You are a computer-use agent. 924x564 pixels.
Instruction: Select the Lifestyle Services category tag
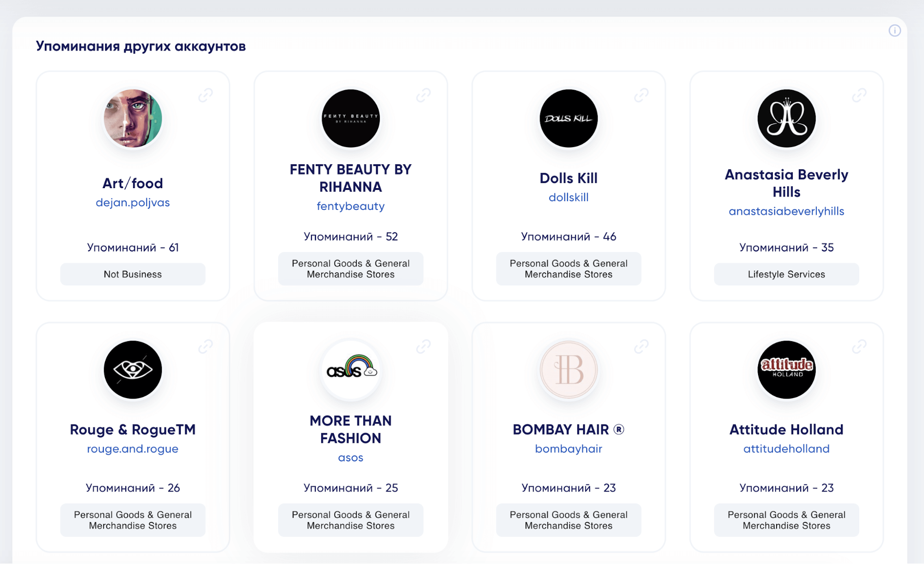786,274
